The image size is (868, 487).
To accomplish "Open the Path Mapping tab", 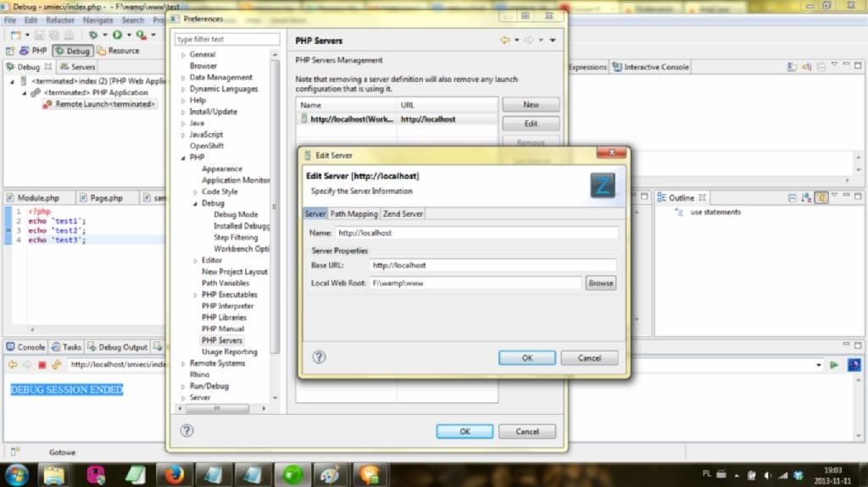I will [353, 213].
